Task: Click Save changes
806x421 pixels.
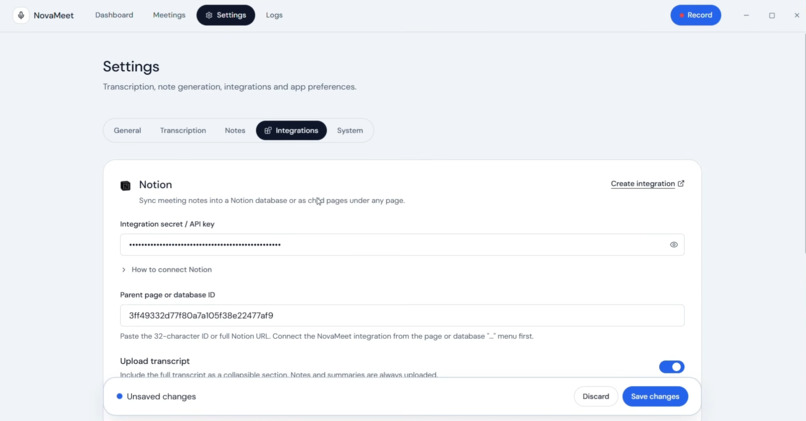Action: click(x=655, y=396)
